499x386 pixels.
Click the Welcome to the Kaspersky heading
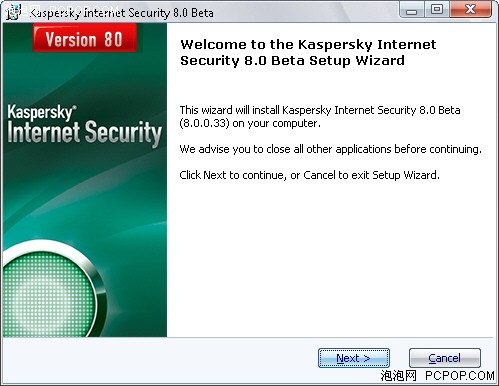(x=308, y=44)
